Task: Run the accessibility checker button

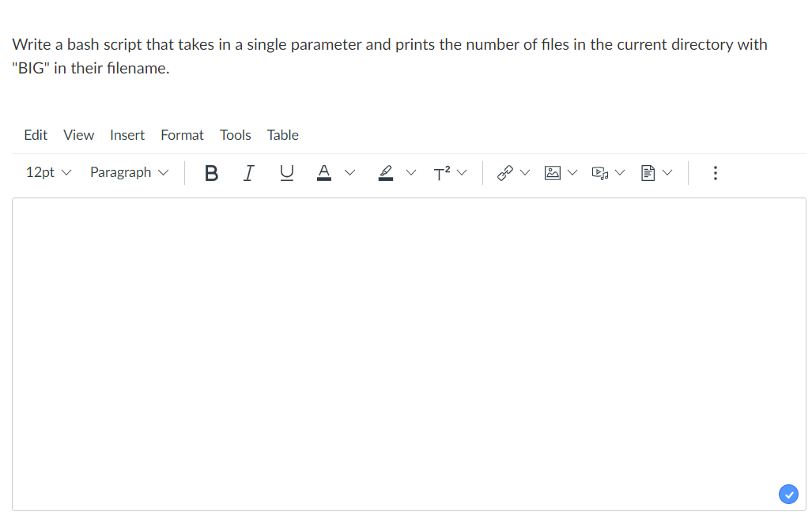Action: point(788,494)
